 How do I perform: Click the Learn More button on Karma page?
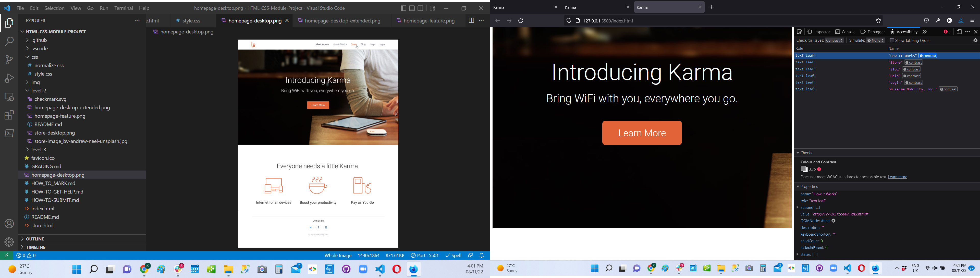click(x=642, y=133)
